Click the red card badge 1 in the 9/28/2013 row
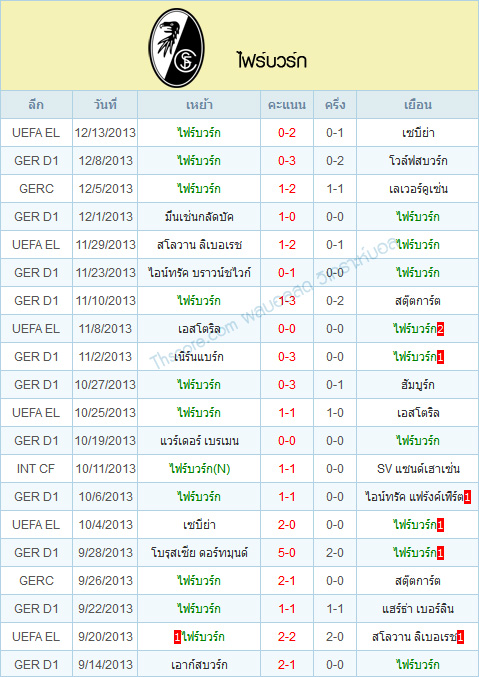Image resolution: width=479 pixels, height=677 pixels. coord(441,553)
